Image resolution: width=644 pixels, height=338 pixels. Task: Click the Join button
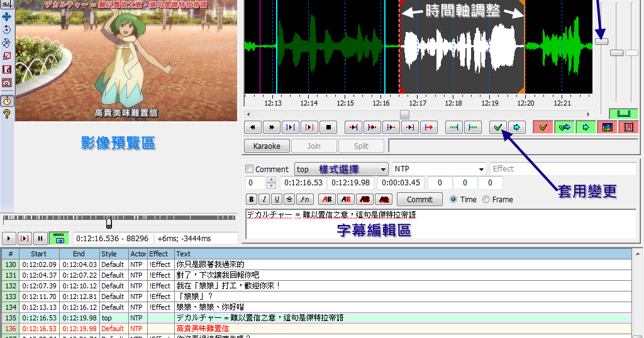click(314, 146)
